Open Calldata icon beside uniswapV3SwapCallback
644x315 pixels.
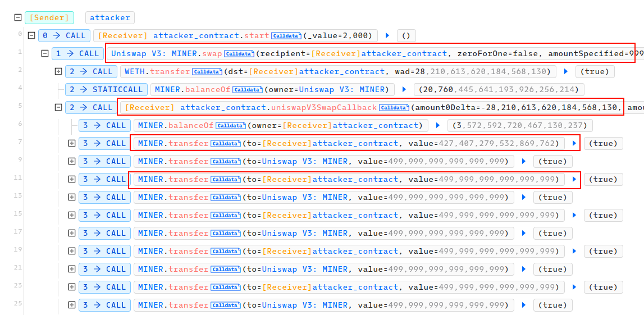pyautogui.click(x=394, y=108)
